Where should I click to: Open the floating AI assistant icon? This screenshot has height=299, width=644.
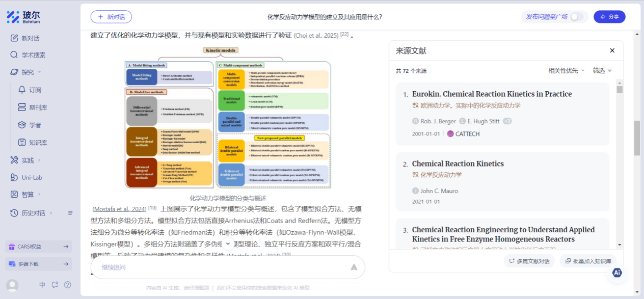click(617, 273)
